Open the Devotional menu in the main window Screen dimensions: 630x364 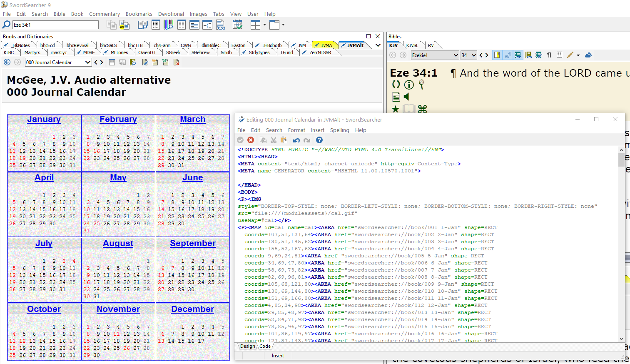pos(171,14)
